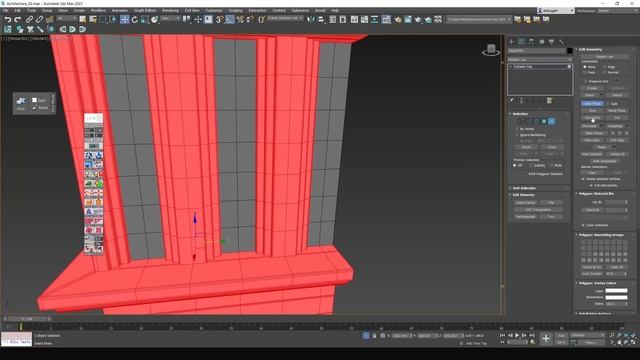Click the ViewCube in the viewport
The image size is (640, 360).
click(491, 50)
